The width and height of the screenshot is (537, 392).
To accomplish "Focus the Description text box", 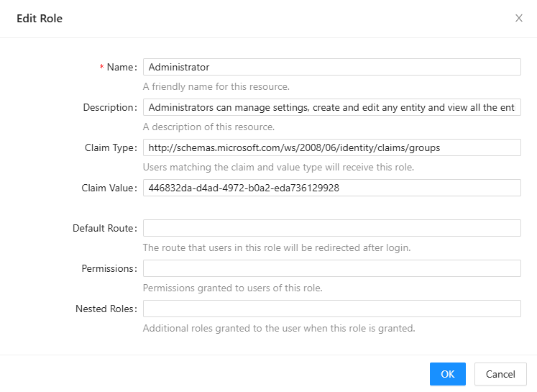I will pyautogui.click(x=331, y=107).
